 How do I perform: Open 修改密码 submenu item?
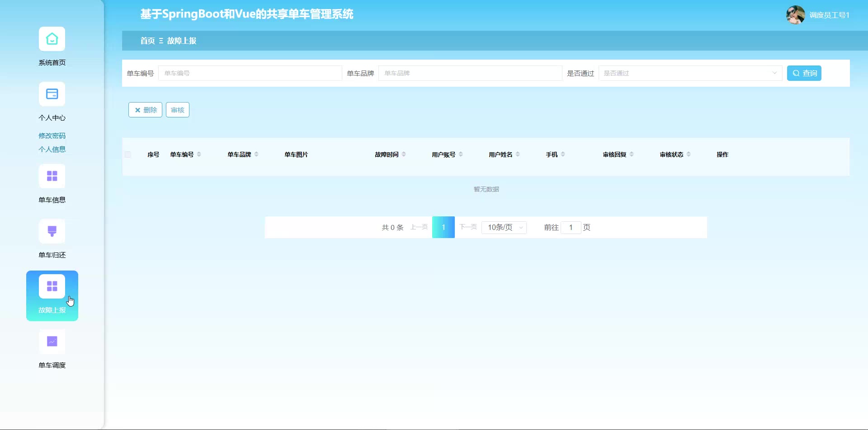coord(52,136)
